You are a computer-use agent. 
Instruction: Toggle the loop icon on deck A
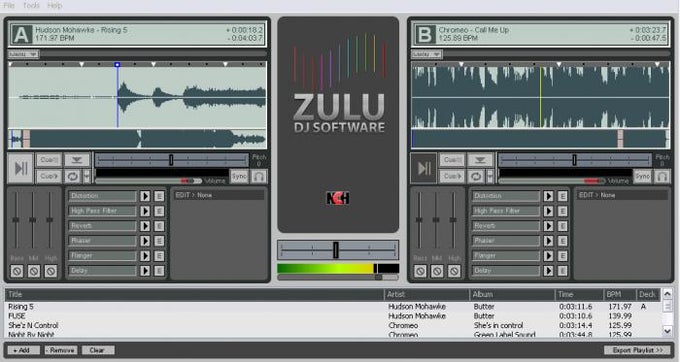click(x=72, y=176)
